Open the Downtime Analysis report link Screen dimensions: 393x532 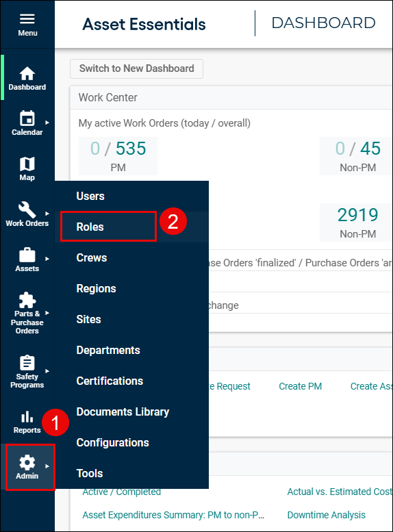tap(327, 515)
